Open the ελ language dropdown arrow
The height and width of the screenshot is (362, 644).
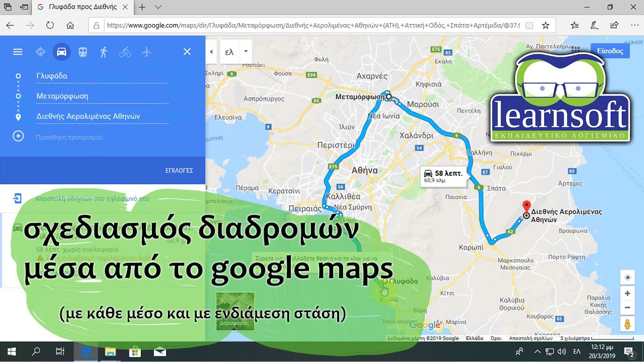coord(246,52)
